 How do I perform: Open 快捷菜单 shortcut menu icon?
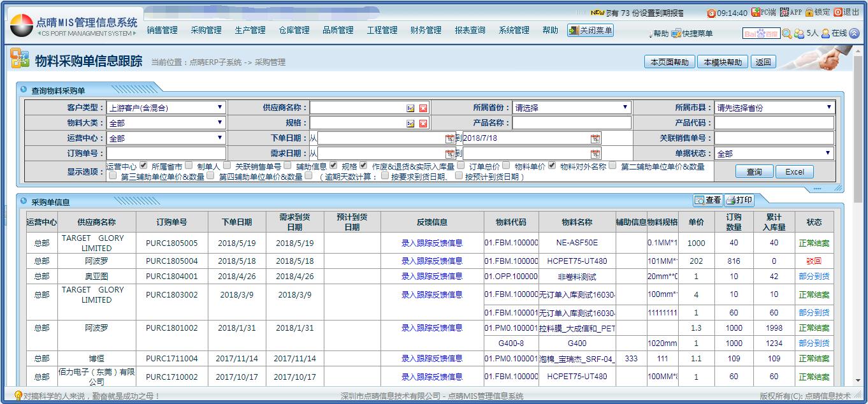click(x=676, y=33)
